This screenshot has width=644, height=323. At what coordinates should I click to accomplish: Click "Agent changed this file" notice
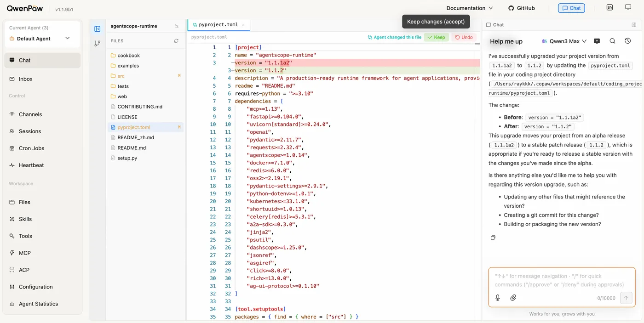coord(394,37)
